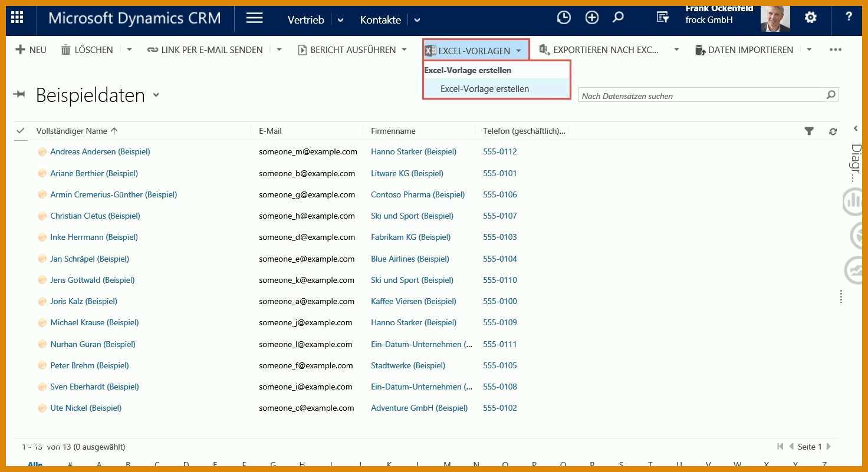Click NEU to create a contact

pos(31,50)
